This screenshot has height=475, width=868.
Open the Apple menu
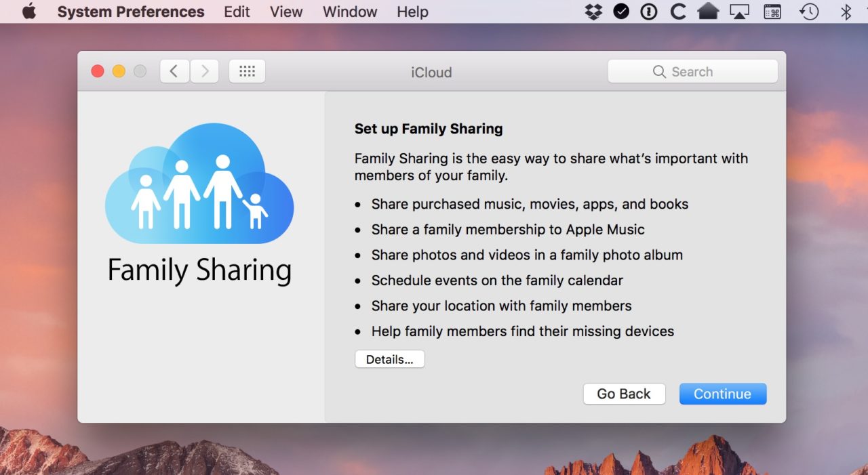tap(29, 12)
